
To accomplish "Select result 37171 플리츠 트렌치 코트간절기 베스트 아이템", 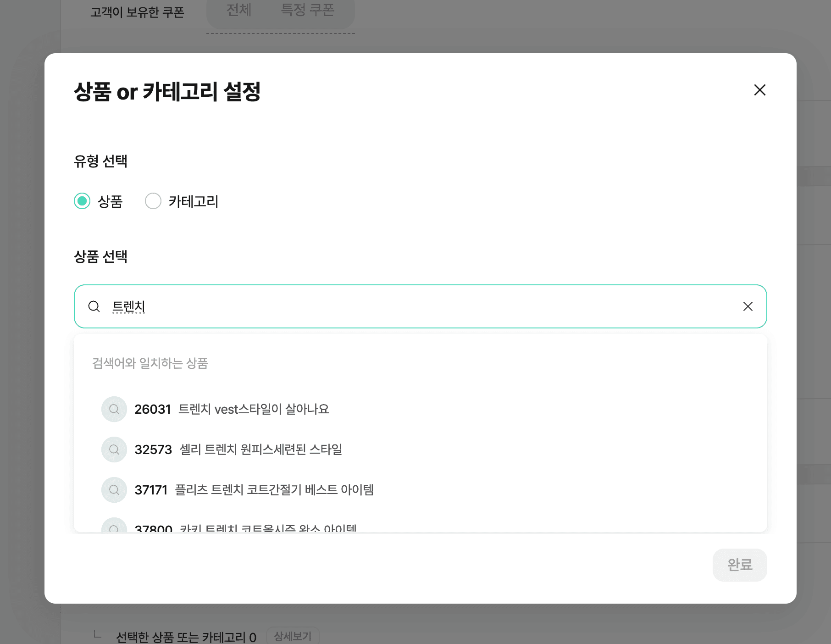I will click(x=254, y=490).
